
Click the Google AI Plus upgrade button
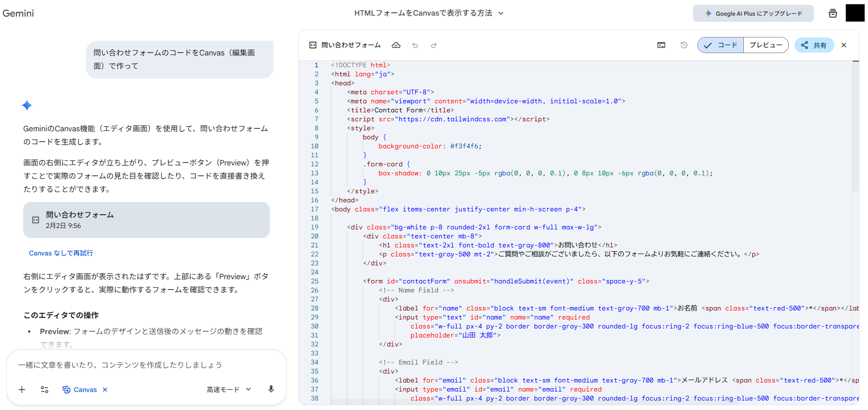point(753,13)
